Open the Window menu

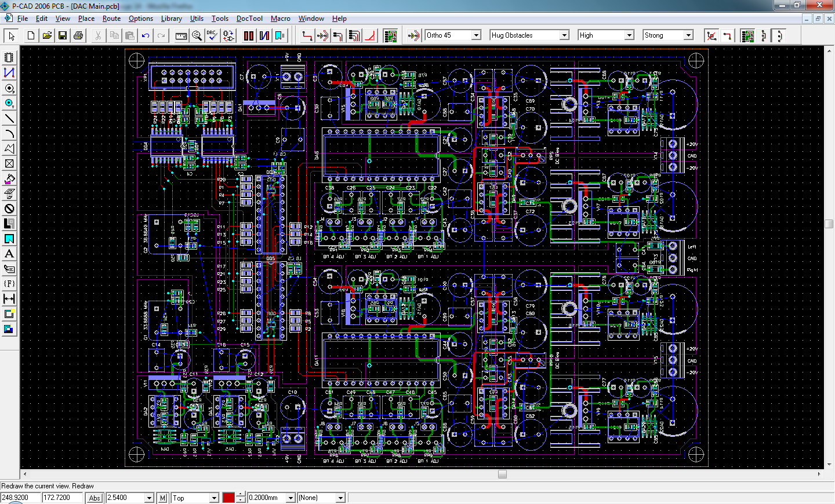point(311,19)
